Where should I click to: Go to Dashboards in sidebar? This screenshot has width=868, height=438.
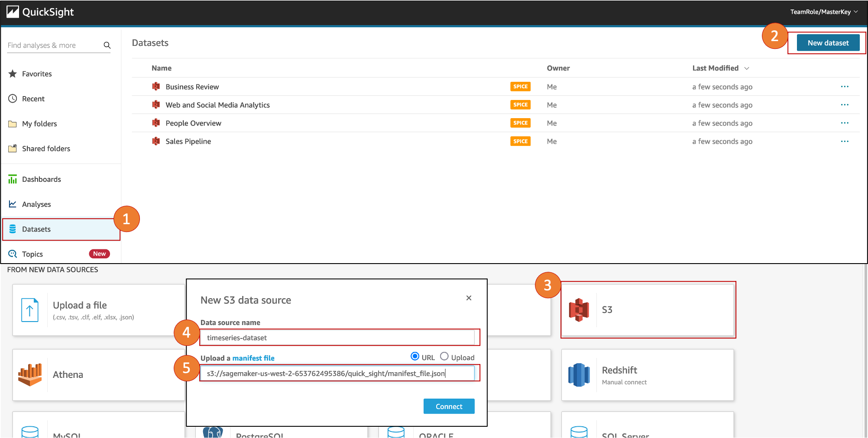[42, 179]
